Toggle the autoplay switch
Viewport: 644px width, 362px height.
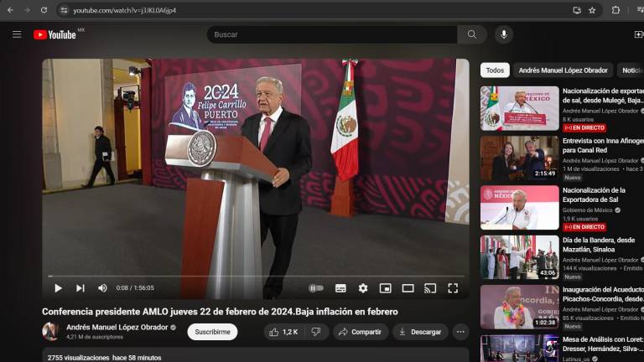(315, 288)
